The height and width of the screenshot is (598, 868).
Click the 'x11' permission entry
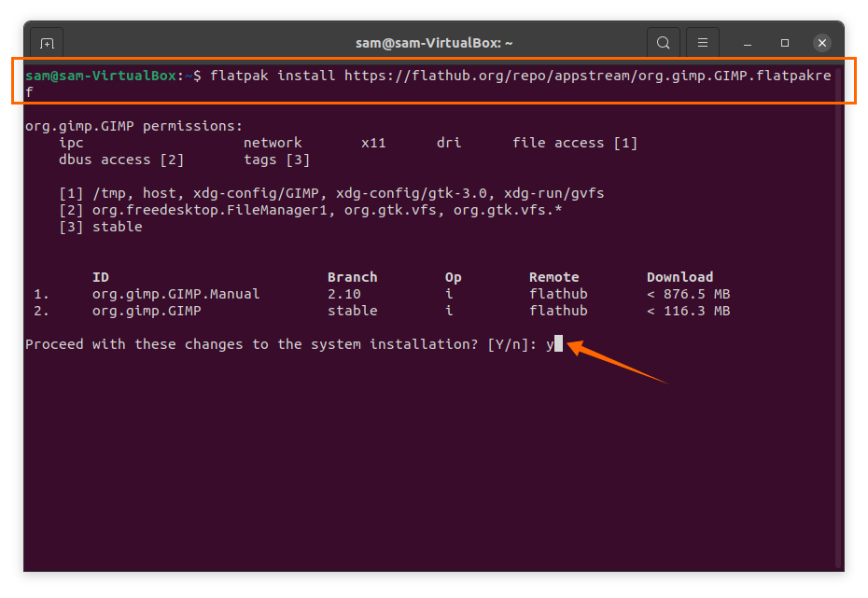[373, 143]
